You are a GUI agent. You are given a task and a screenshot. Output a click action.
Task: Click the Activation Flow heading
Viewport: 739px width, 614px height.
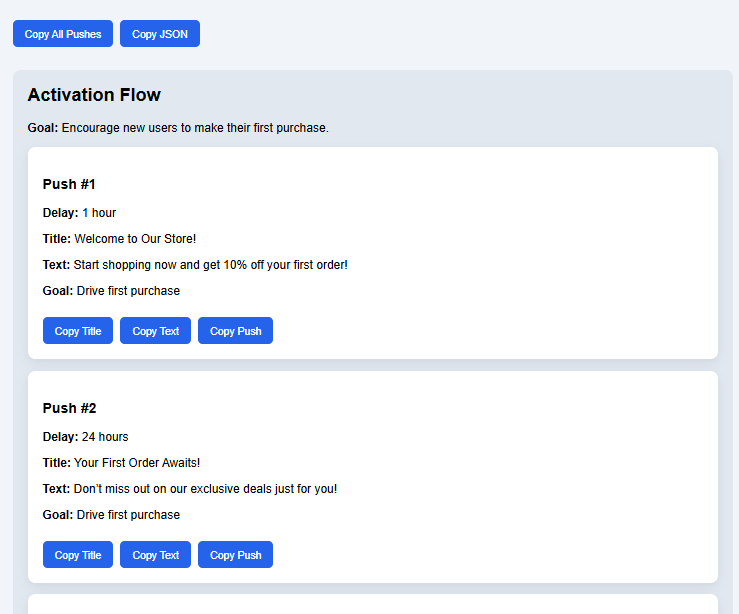pyautogui.click(x=94, y=95)
